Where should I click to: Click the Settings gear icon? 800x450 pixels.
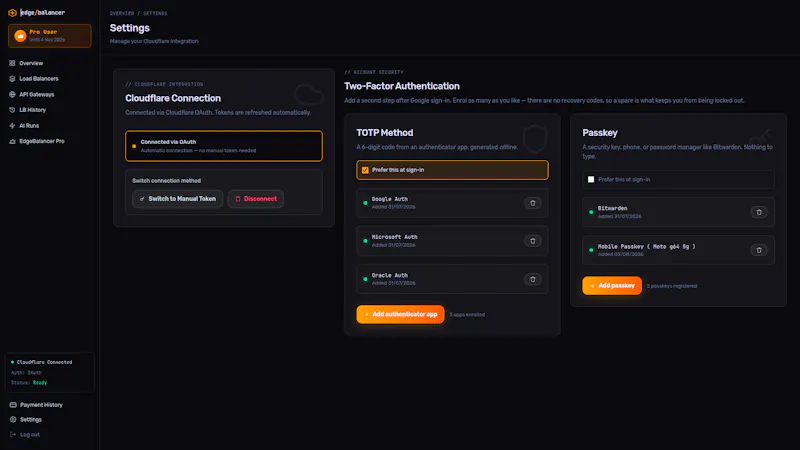pos(13,419)
